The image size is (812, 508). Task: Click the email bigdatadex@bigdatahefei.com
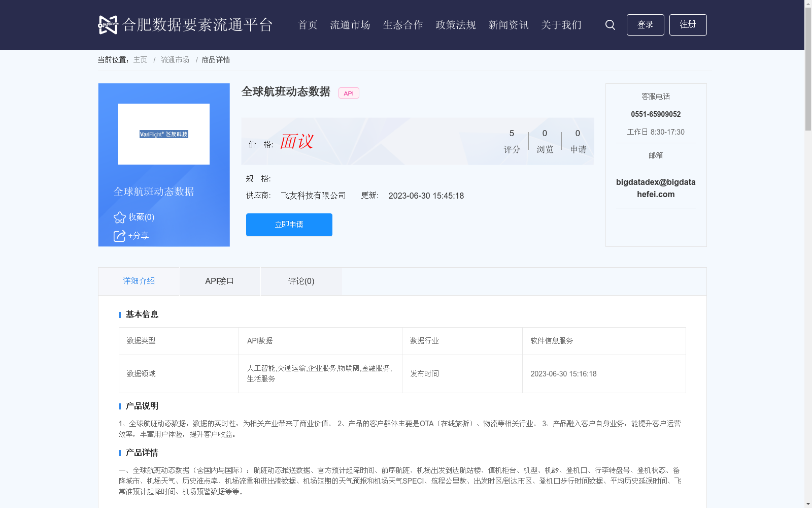tap(656, 188)
